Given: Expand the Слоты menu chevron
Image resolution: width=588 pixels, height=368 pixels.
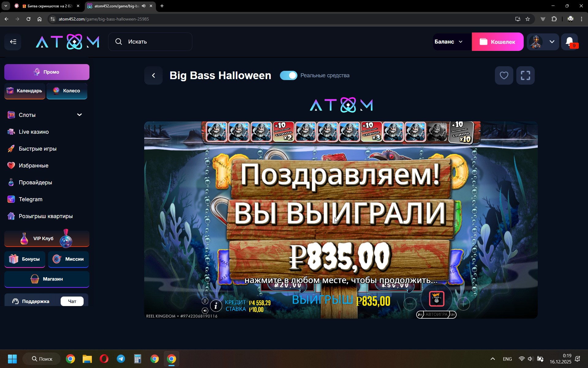Looking at the screenshot, I should (x=79, y=115).
